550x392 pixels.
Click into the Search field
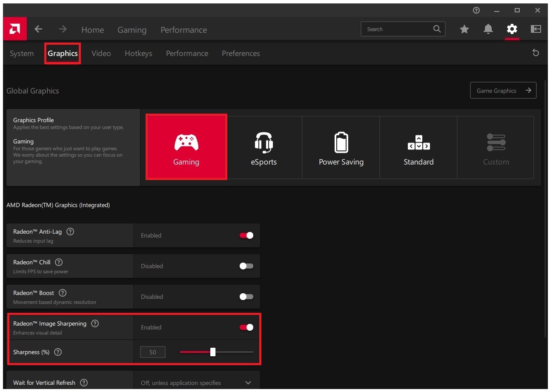tap(403, 29)
